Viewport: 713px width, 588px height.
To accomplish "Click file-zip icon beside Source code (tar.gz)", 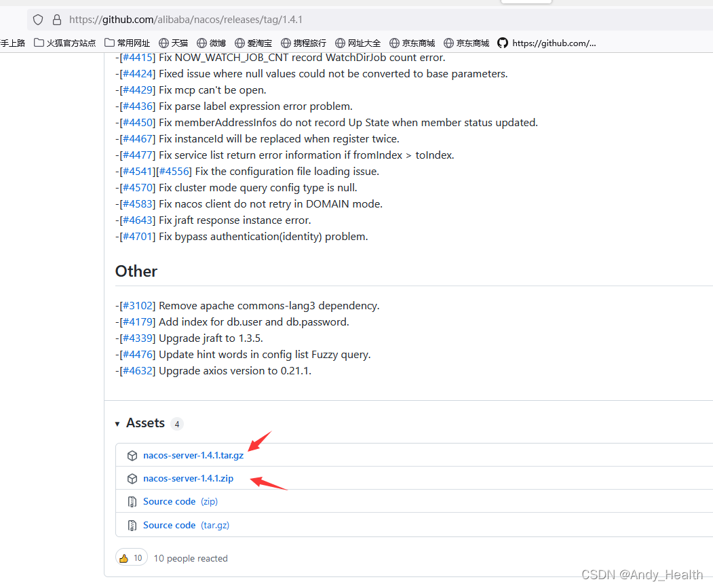I will (x=132, y=526).
